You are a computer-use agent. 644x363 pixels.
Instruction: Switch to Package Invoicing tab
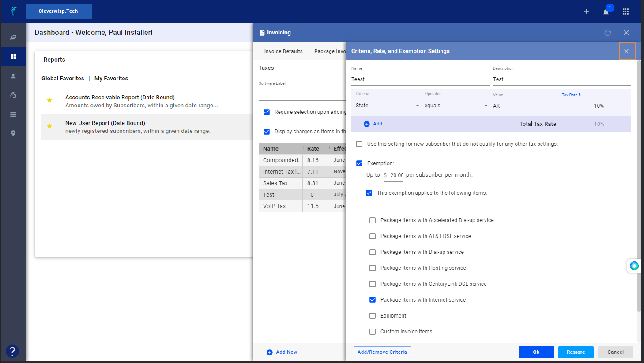(x=330, y=51)
